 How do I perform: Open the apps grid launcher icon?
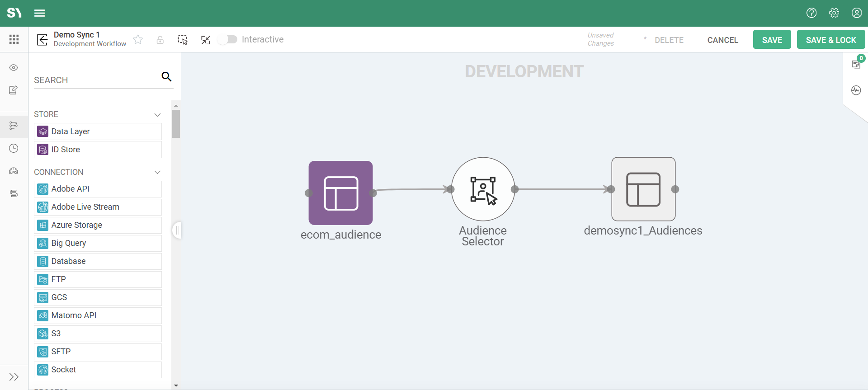pos(14,39)
